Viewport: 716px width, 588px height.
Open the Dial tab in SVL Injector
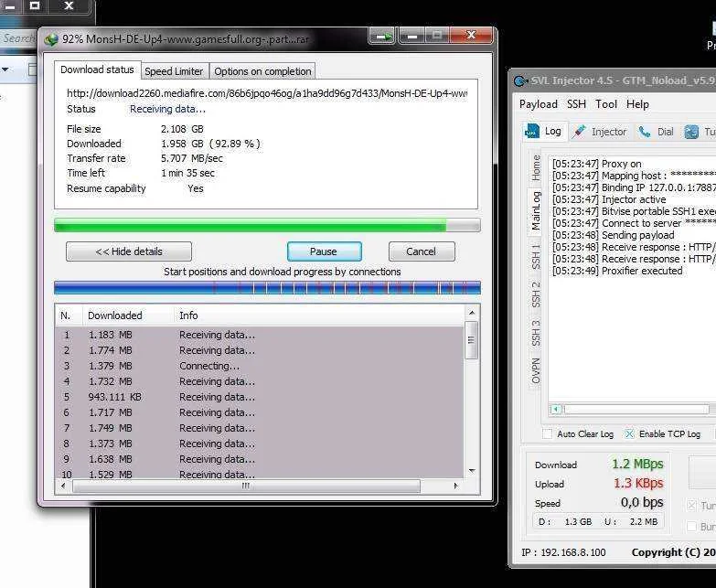[656, 132]
